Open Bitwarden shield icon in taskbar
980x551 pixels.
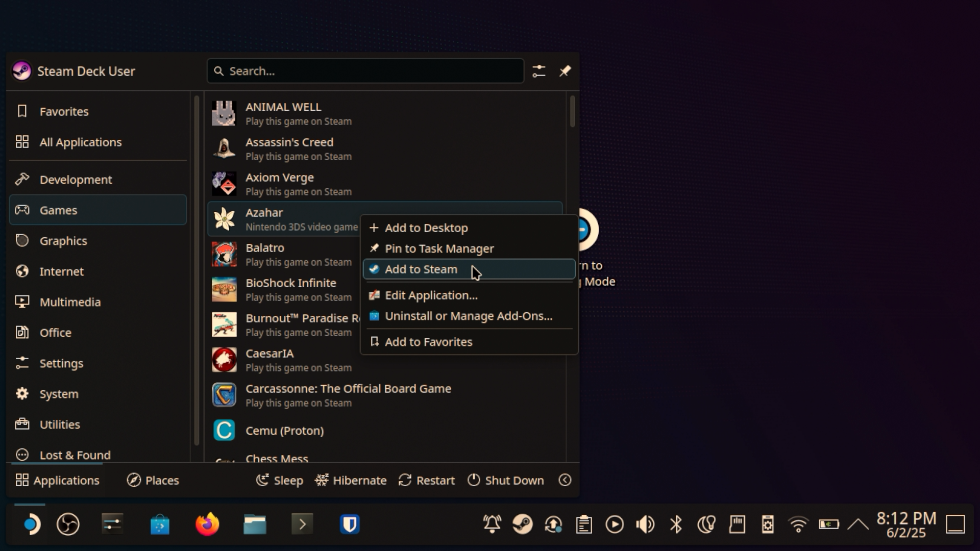tap(350, 524)
